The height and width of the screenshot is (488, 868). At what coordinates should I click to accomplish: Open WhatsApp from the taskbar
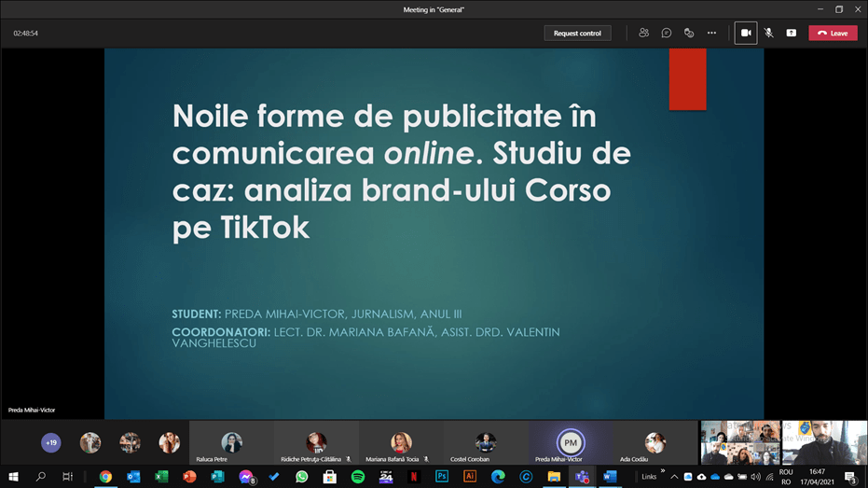[x=301, y=477]
